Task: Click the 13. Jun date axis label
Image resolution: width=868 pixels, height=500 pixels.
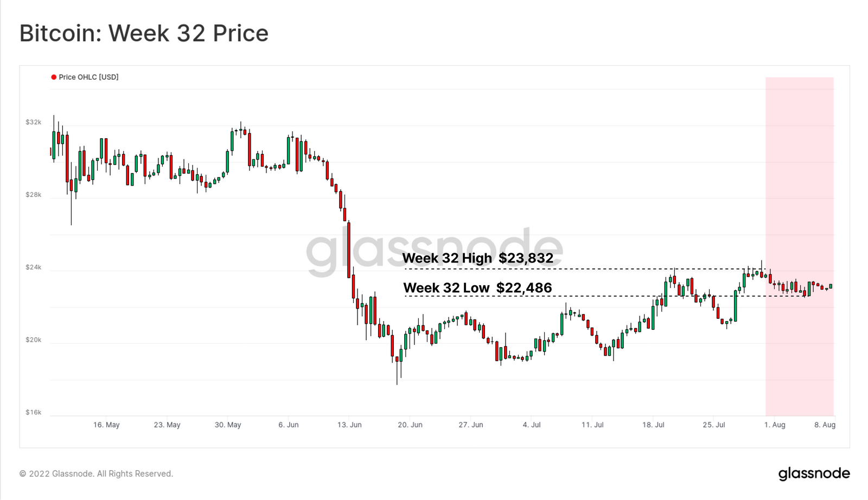Action: pyautogui.click(x=349, y=425)
